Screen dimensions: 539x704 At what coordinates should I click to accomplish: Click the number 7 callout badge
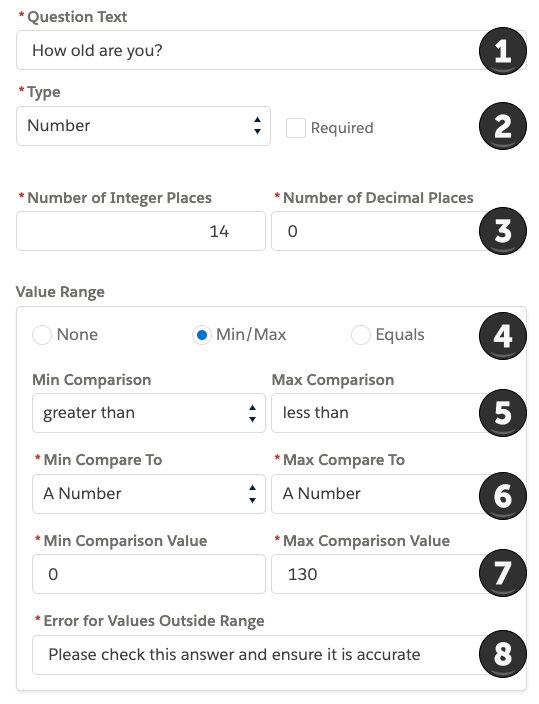point(503,573)
